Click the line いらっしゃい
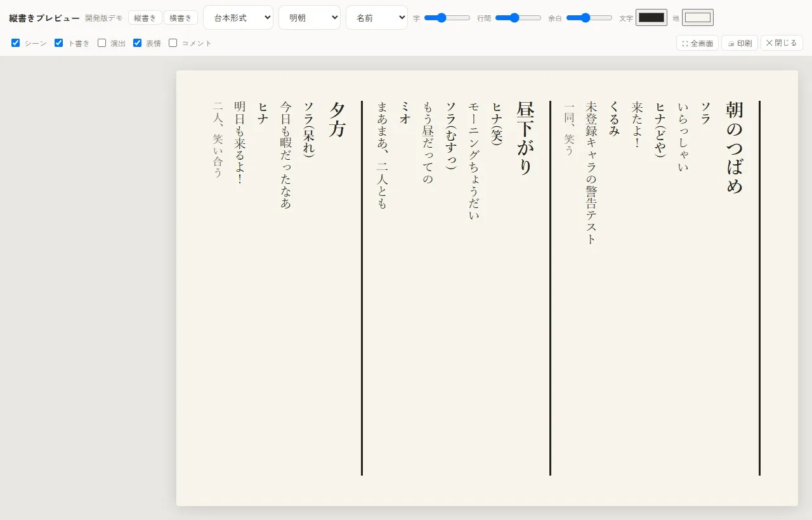Screen dimensions: 812x520 (683, 137)
